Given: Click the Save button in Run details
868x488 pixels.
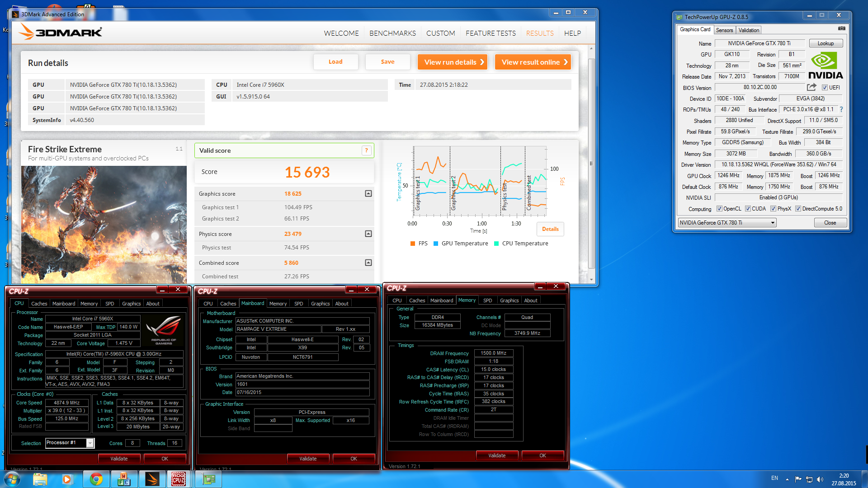Looking at the screenshot, I should 387,62.
